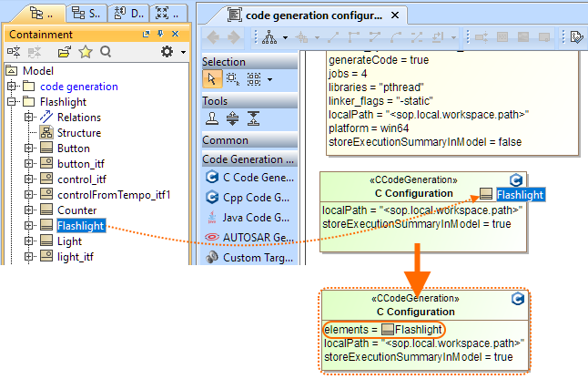Select the Counter item in the tree
Screen dimensions: 588x379
76,210
